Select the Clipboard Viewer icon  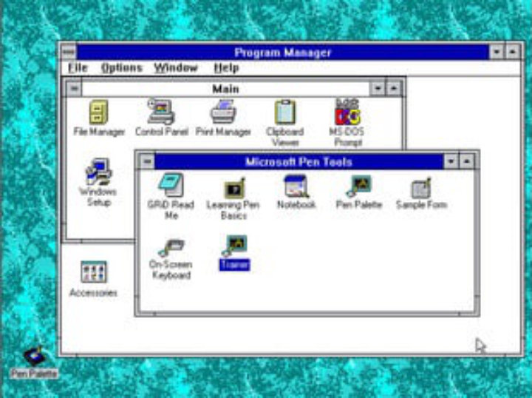[x=285, y=113]
